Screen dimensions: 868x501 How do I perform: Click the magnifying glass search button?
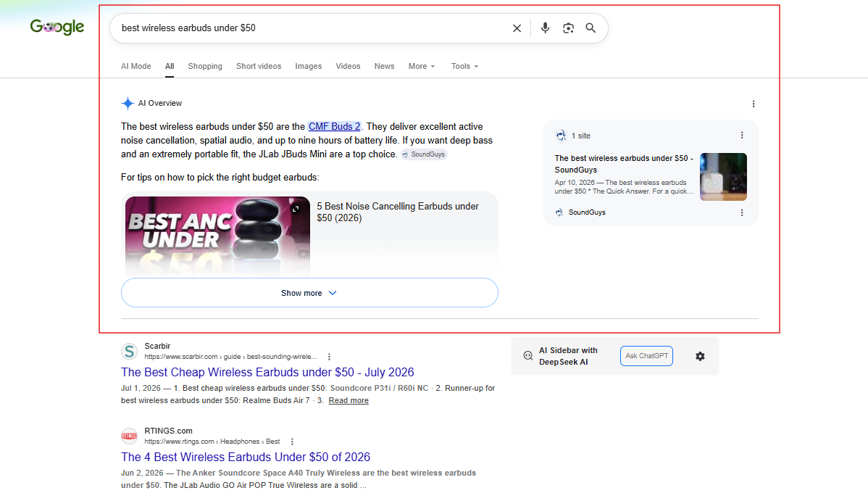point(591,28)
